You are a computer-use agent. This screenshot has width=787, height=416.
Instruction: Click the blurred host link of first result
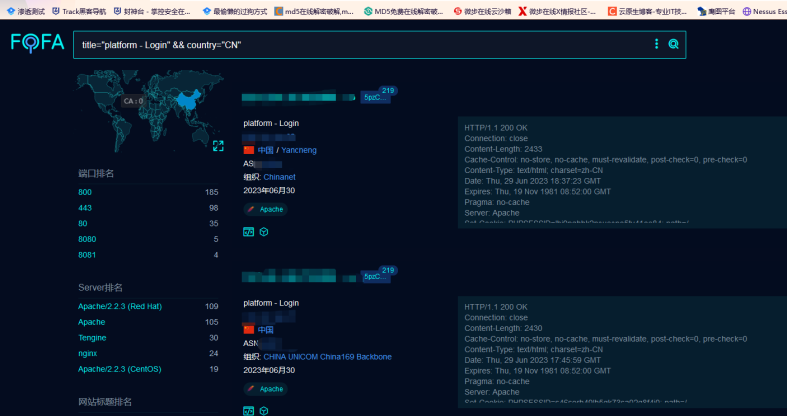298,97
